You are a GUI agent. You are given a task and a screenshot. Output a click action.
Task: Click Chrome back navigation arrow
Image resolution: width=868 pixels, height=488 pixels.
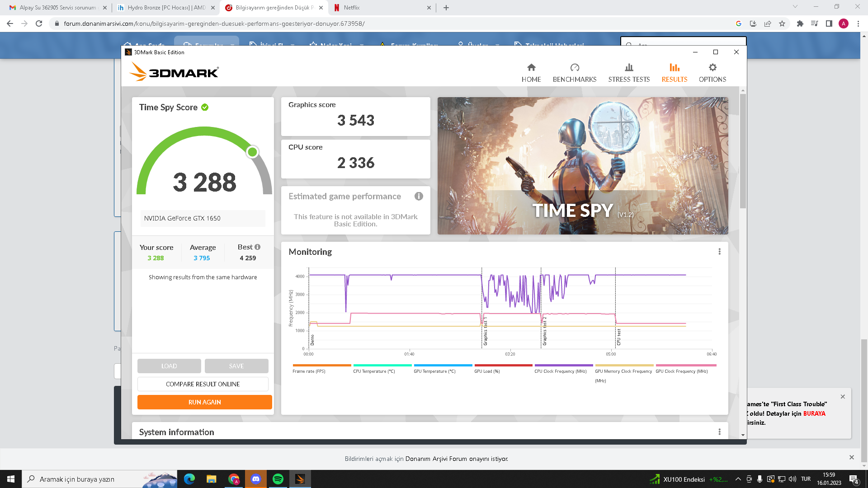tap(10, 23)
